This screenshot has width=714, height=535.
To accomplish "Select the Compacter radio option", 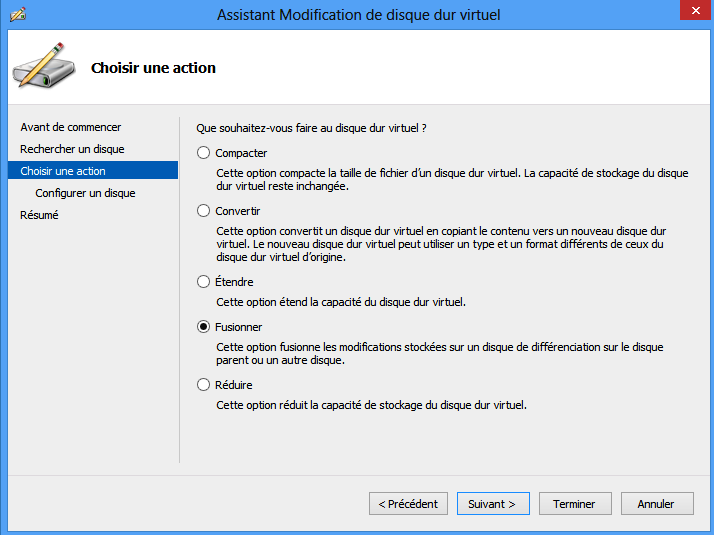I will 204,153.
